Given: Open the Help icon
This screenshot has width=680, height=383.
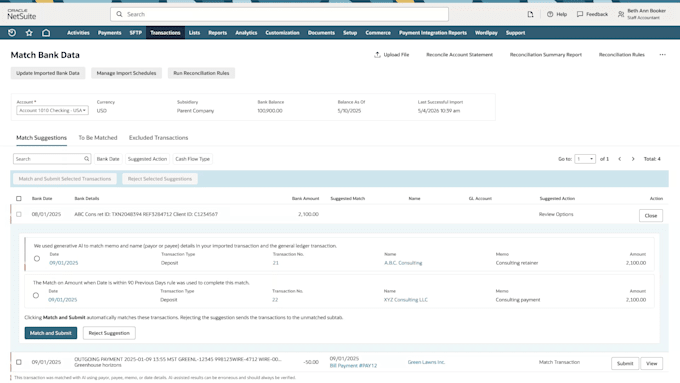Looking at the screenshot, I should coord(550,14).
